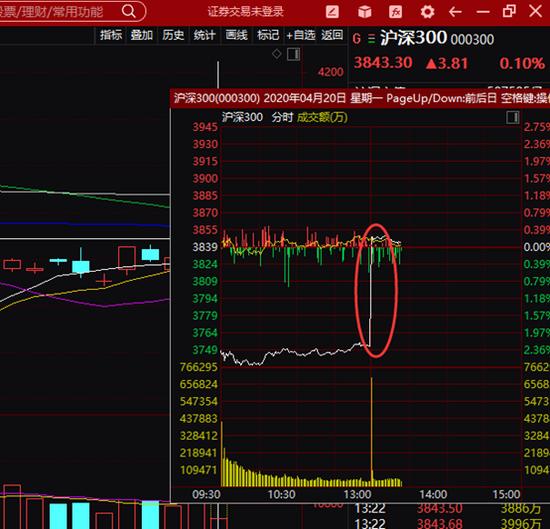Click the large cyan candlestick in the K-line chart
Viewport: 550px width, 529px height.
coord(81,267)
